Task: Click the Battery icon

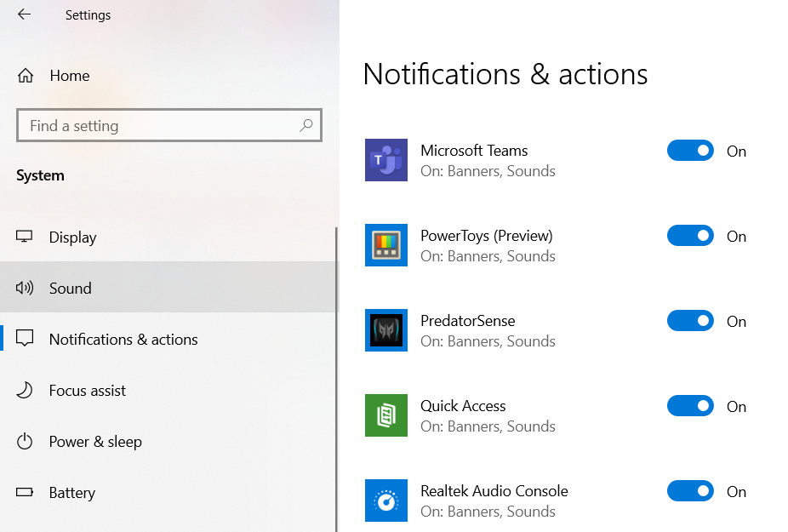Action: [x=24, y=492]
